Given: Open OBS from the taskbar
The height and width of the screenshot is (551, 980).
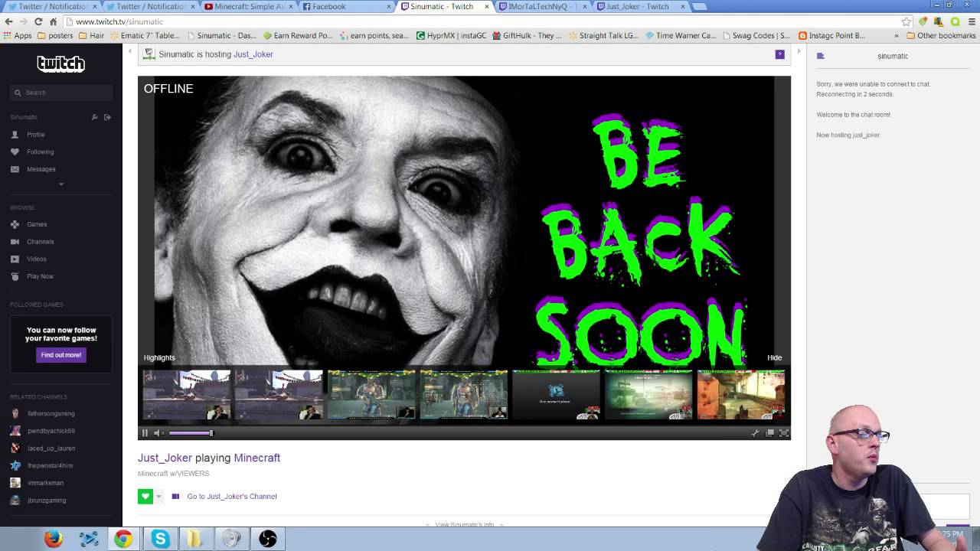Looking at the screenshot, I should [x=267, y=539].
